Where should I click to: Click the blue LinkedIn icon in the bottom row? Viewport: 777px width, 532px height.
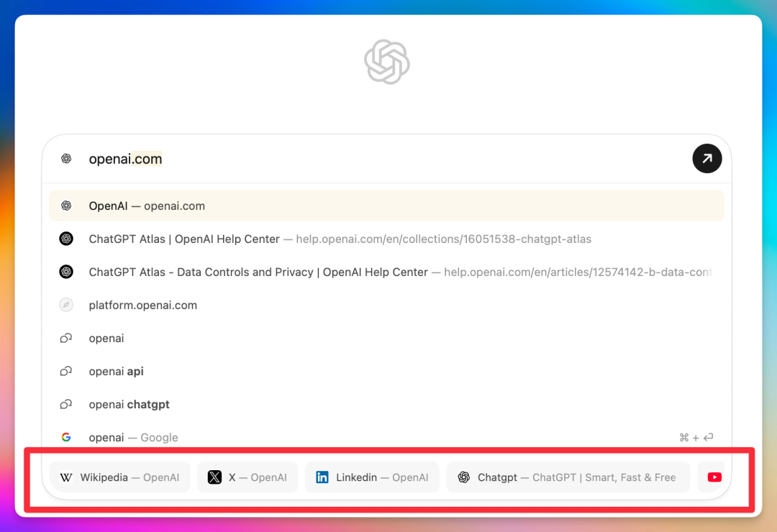(322, 477)
